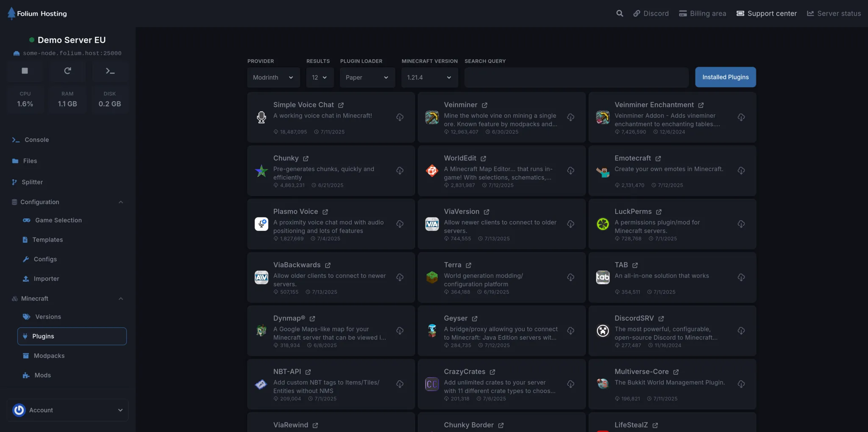The image size is (868, 432).
Task: Collapse the Minecraft section
Action: [x=121, y=299]
